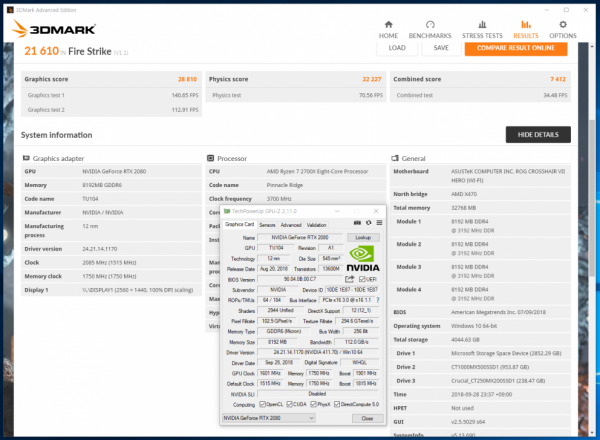This screenshot has width=600, height=440.
Task: Click Graphics test 2 FPS value
Action: (185, 110)
